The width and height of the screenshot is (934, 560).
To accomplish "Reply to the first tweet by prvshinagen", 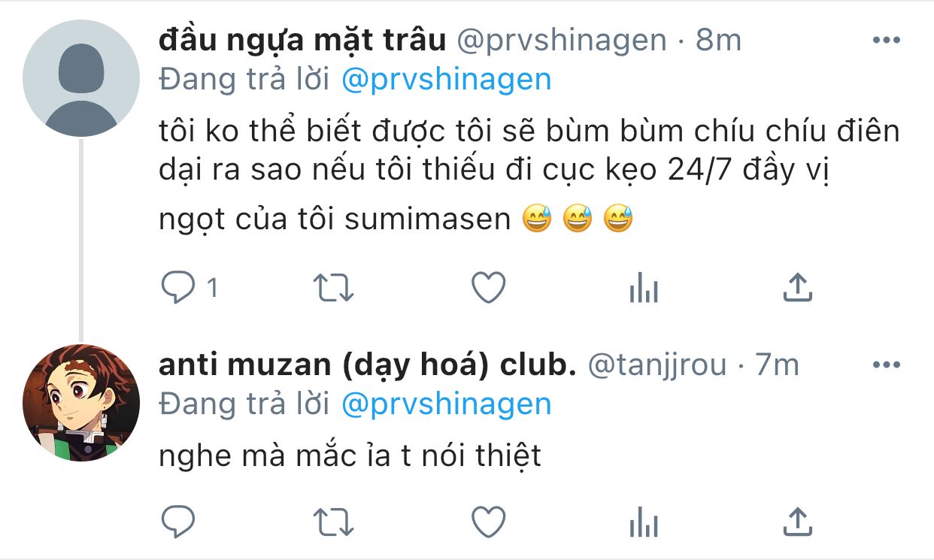I will click(x=178, y=288).
